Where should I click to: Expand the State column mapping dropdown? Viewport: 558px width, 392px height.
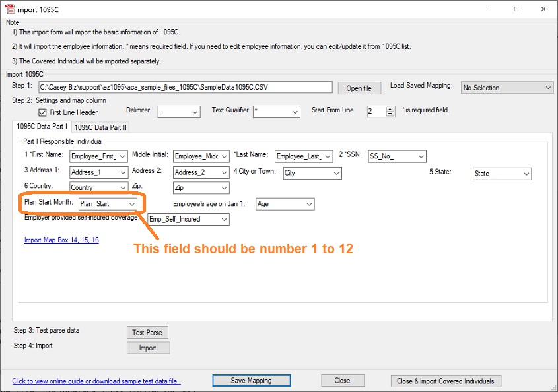pos(502,174)
